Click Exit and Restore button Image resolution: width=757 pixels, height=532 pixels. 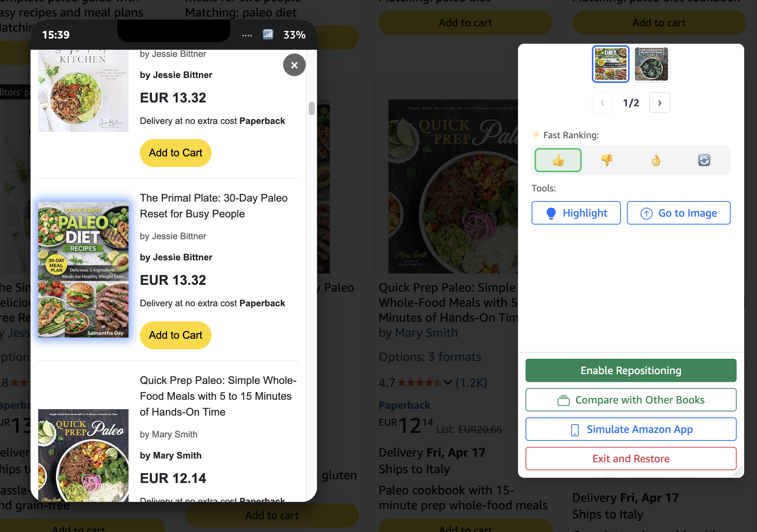pos(631,459)
